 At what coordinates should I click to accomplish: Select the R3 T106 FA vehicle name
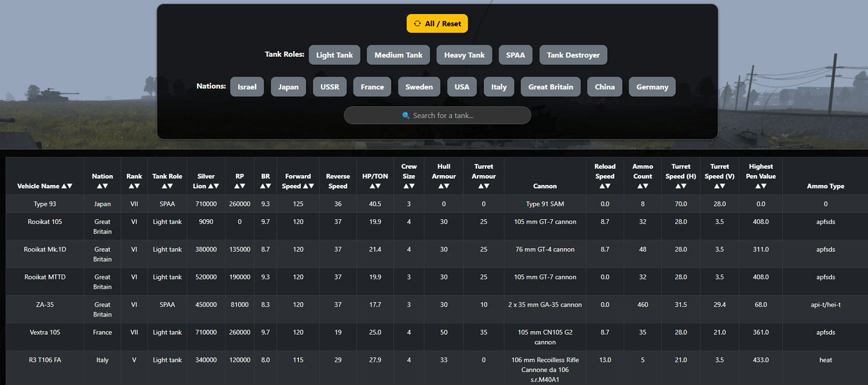45,360
